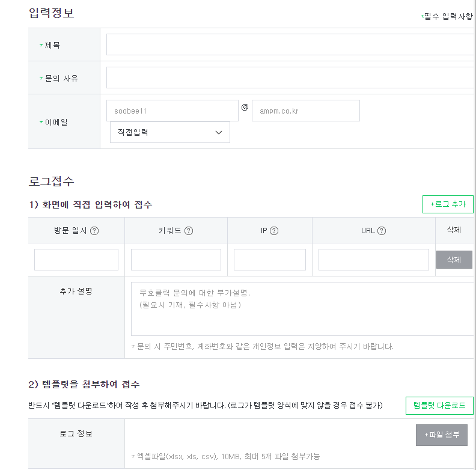Attach a file with +파일 첨부 button
The image size is (476, 470).
(441, 435)
